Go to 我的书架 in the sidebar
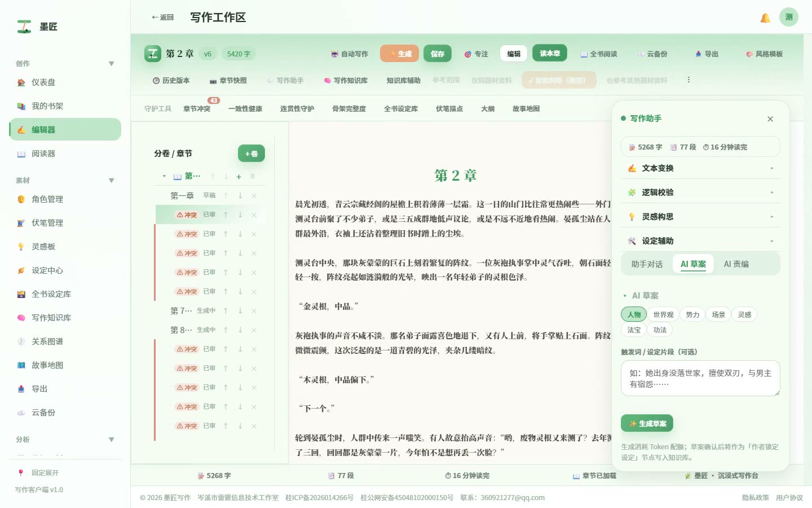The height and width of the screenshot is (508, 812). coord(65,106)
